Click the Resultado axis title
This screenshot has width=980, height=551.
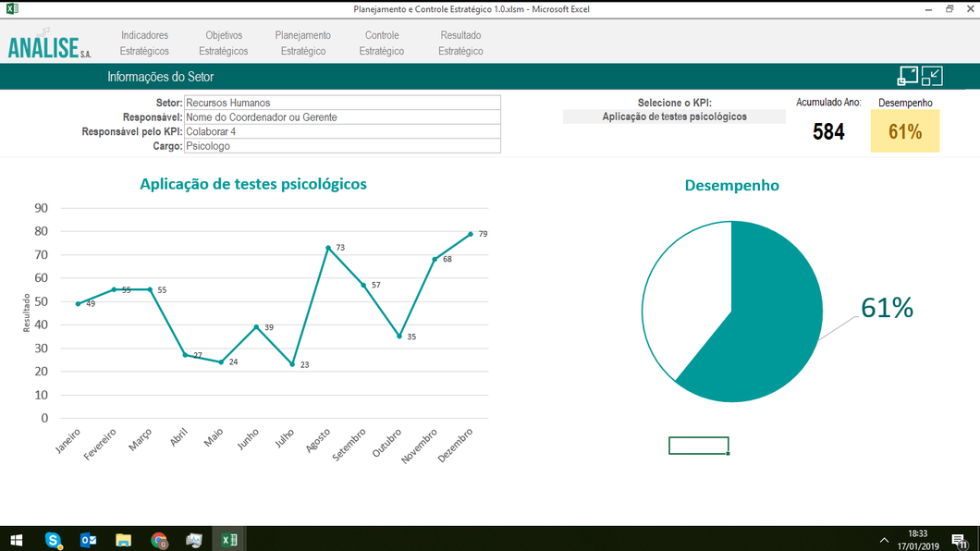click(26, 313)
